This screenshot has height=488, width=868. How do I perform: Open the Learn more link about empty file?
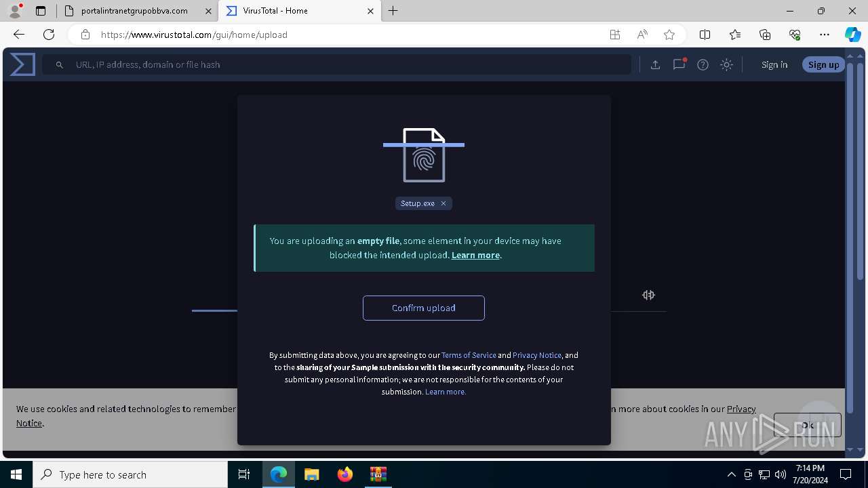[475, 256]
